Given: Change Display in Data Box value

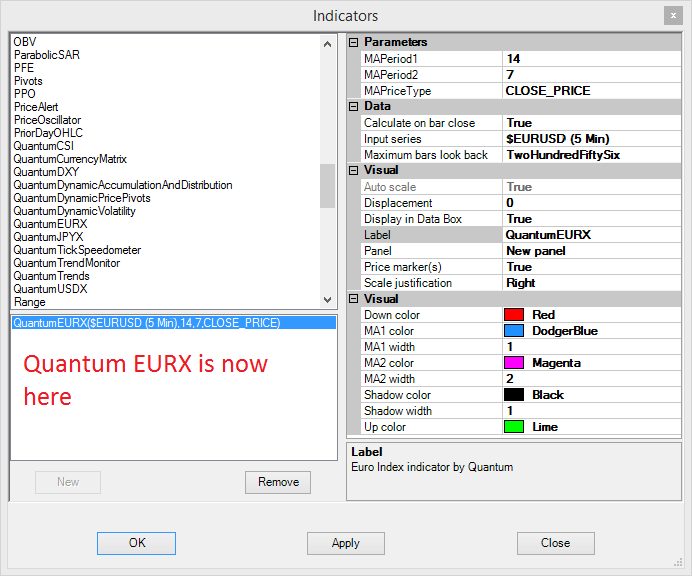Looking at the screenshot, I should 592,219.
